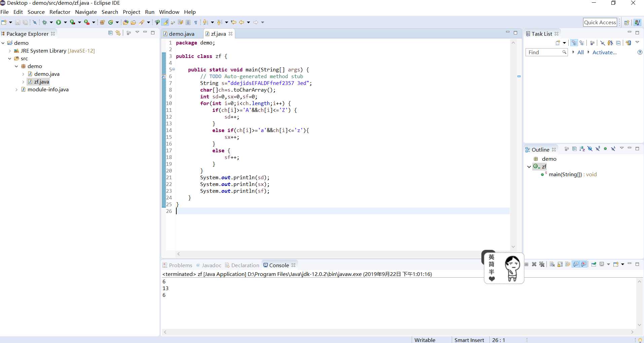Click the Clear Console icon

552,264
